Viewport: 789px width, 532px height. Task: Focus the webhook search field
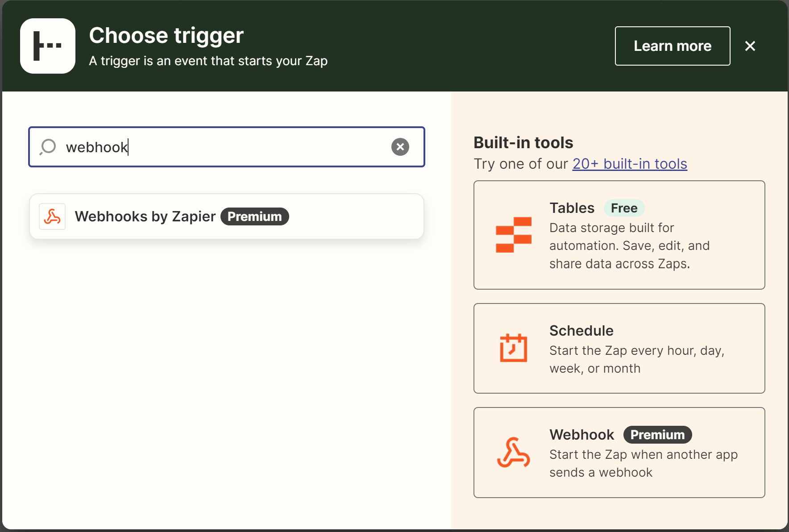tap(227, 147)
